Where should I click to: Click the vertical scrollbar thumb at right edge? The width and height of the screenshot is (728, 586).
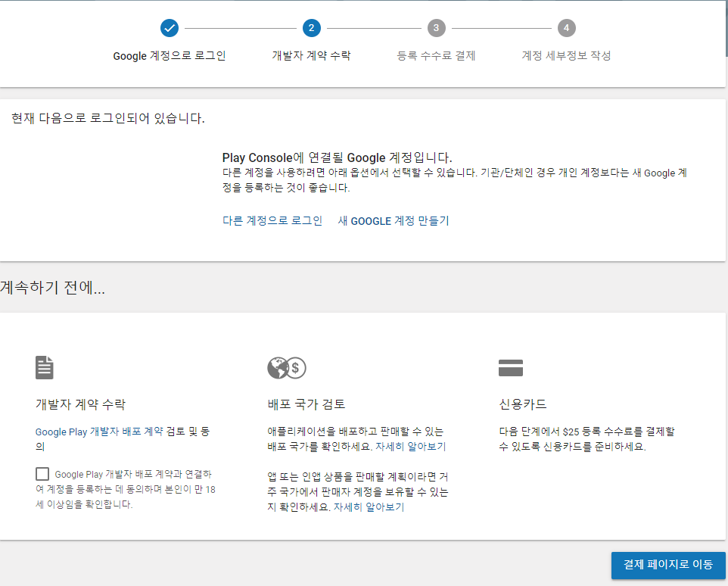pyautogui.click(x=726, y=28)
